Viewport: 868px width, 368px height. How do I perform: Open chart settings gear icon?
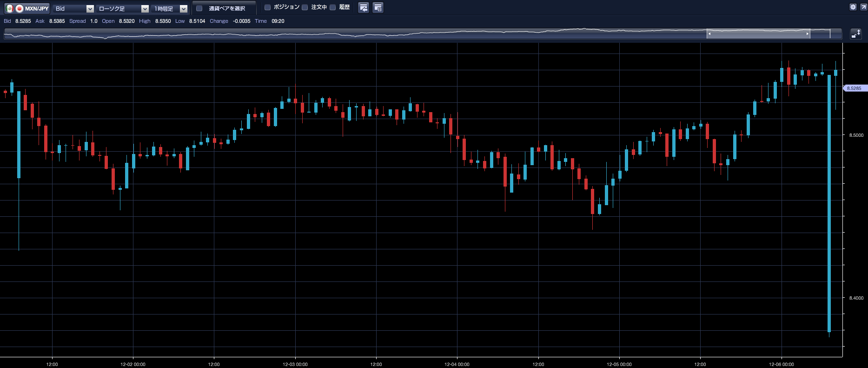[x=853, y=7]
